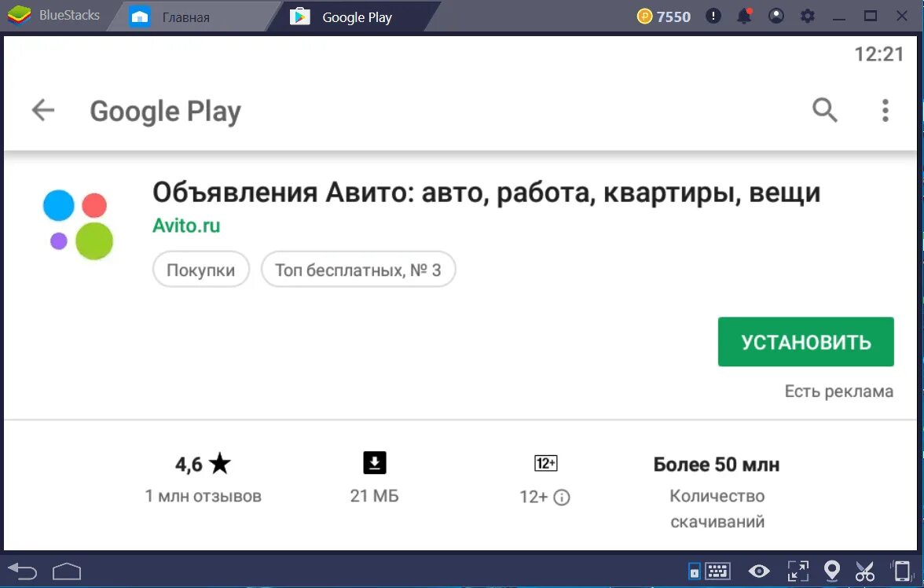Open the account profile icon
924x588 pixels.
[x=776, y=16]
